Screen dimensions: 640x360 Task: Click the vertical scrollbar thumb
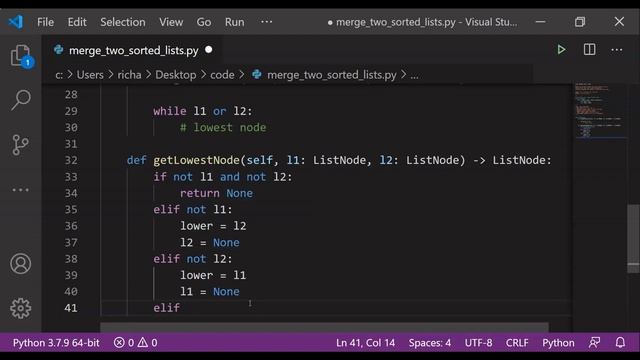pyautogui.click(x=633, y=239)
